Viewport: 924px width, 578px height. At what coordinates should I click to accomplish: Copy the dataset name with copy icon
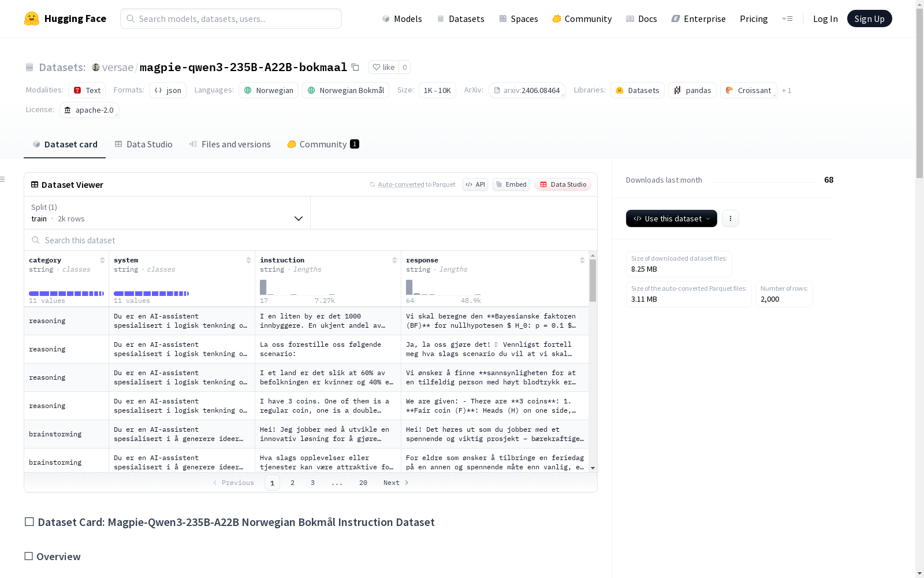click(356, 67)
